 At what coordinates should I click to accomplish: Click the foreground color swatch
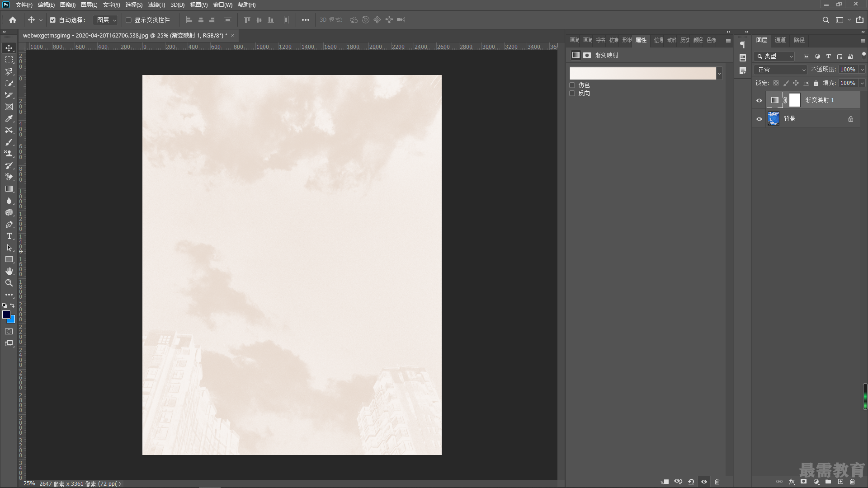click(6, 314)
